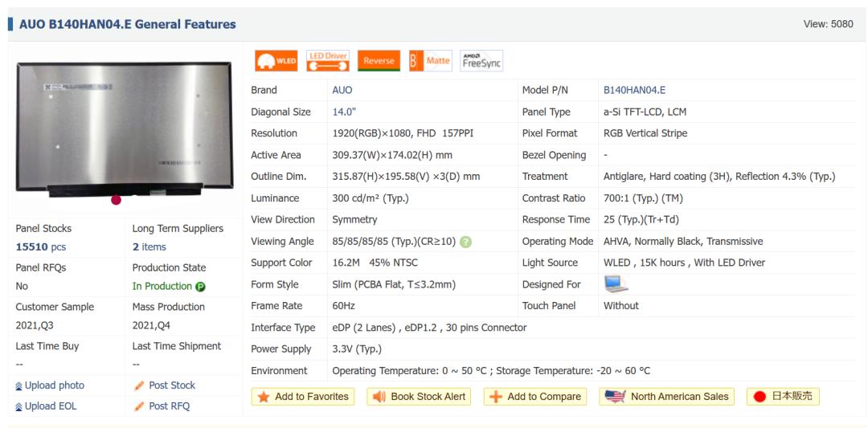The width and height of the screenshot is (868, 428).
Task: Click the pencil icon beside Post RFQ
Action: pyautogui.click(x=139, y=406)
